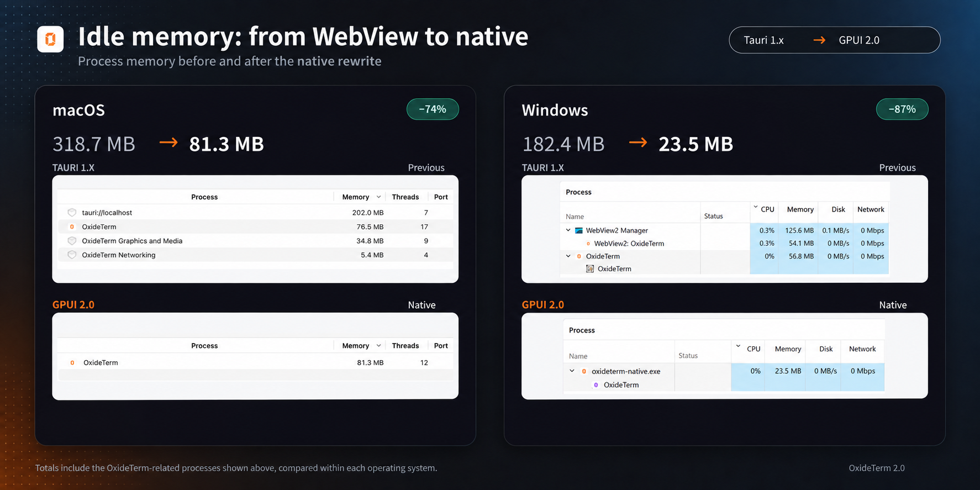Click the 202.0 MB memory value

click(368, 212)
